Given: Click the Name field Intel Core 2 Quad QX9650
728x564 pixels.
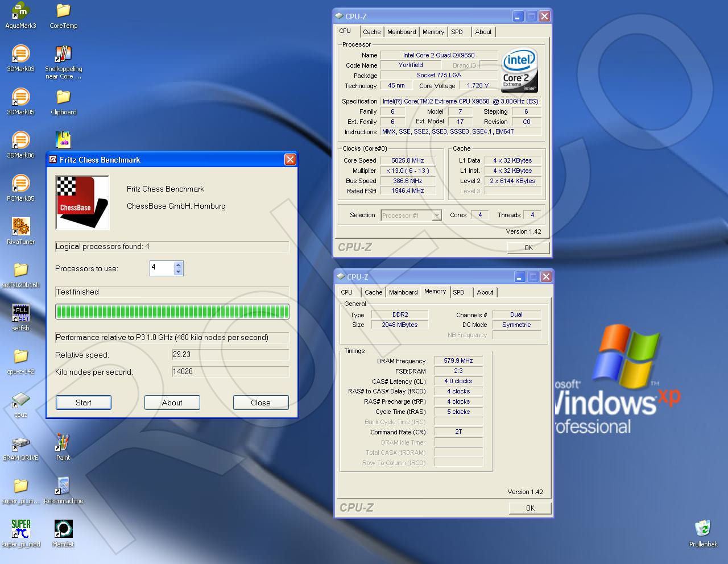Looking at the screenshot, I should point(439,55).
